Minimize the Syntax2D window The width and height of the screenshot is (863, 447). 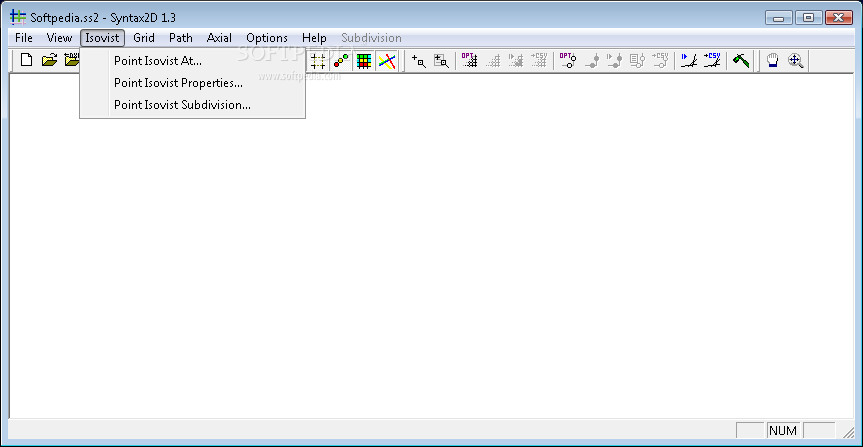pyautogui.click(x=779, y=18)
